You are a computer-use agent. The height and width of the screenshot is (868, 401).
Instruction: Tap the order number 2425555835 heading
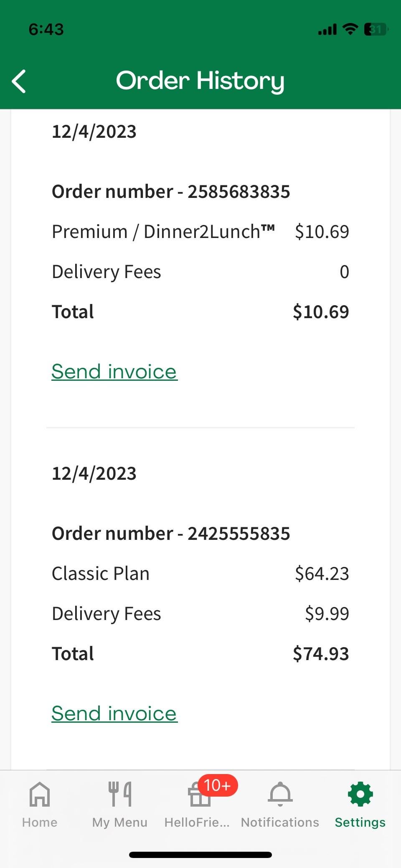pyautogui.click(x=171, y=534)
